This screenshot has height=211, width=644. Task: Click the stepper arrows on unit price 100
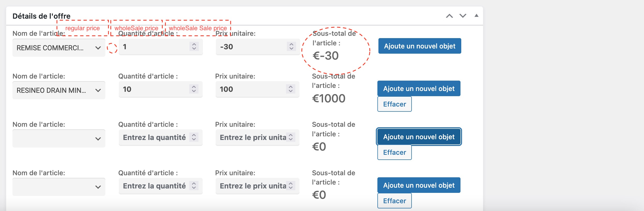(291, 89)
